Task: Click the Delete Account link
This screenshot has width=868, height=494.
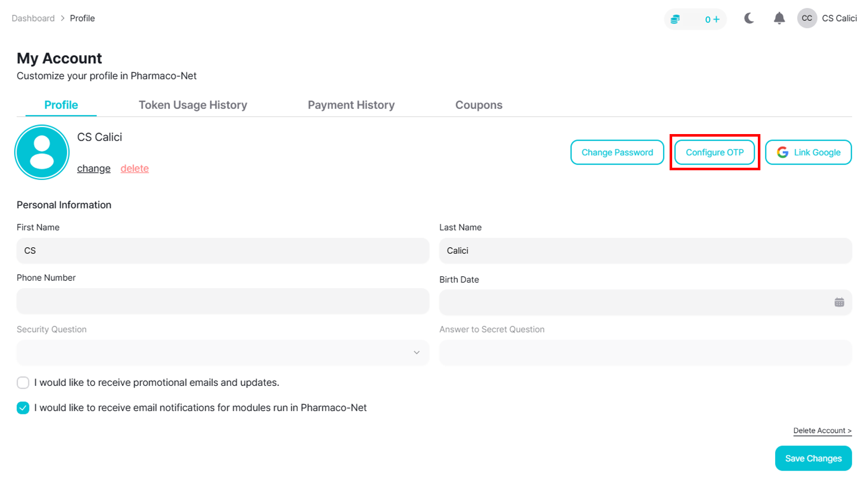Action: (x=822, y=431)
